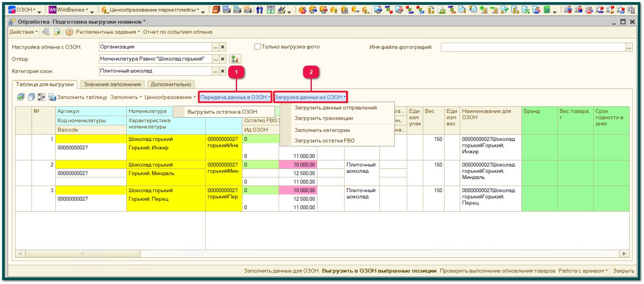
Task: Click the Наименование для ОЗОН column header
Action: [491, 121]
